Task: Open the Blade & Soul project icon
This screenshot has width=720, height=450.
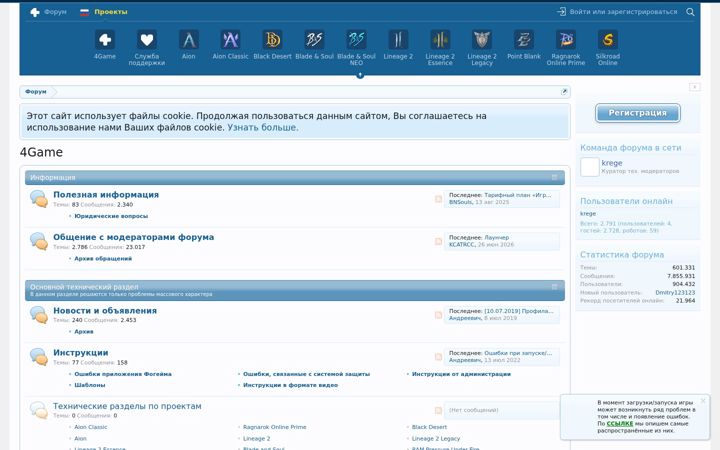Action: 315,39
